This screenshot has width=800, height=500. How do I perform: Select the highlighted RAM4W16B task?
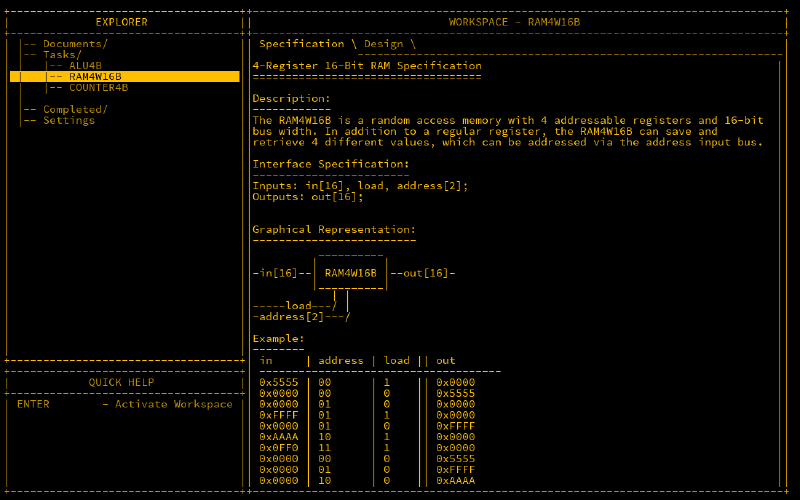click(x=124, y=77)
